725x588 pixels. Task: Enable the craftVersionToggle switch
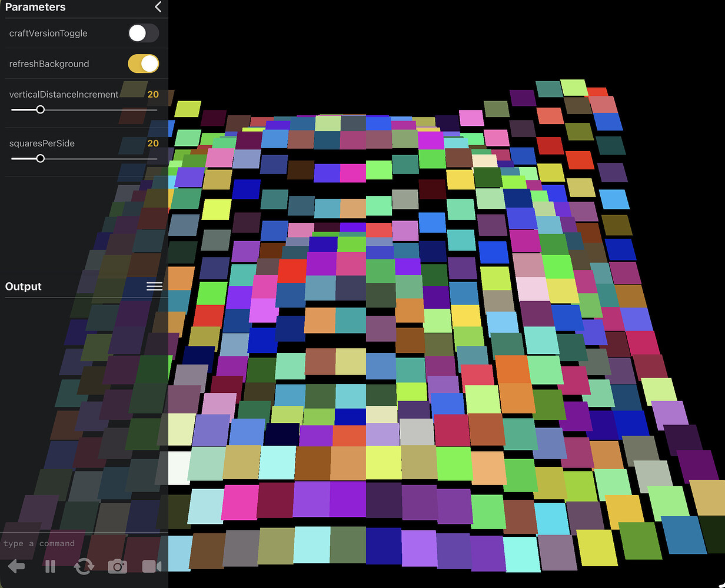pos(143,33)
